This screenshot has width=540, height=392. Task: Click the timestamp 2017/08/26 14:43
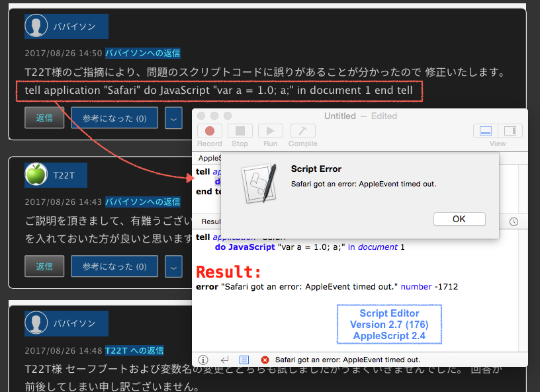(64, 202)
